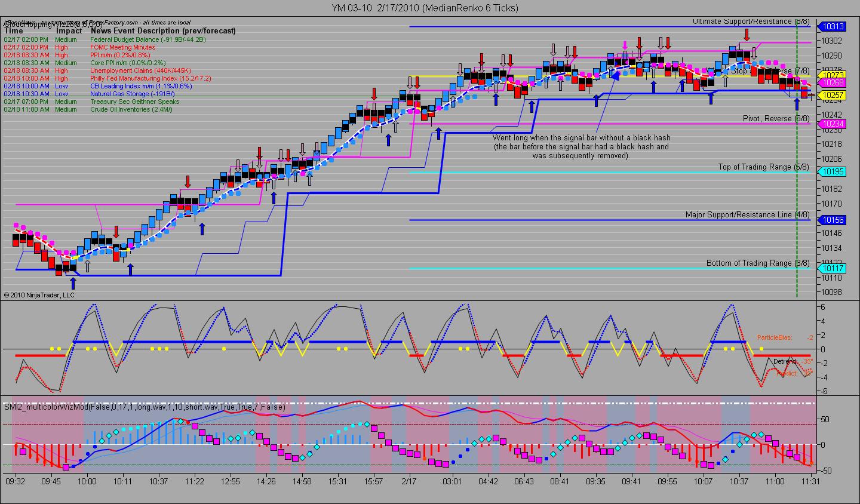Click the 11:31 time axis label

coord(810,481)
